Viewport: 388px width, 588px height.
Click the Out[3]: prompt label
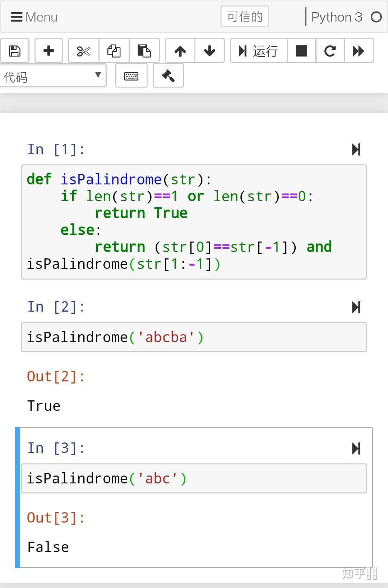click(56, 518)
